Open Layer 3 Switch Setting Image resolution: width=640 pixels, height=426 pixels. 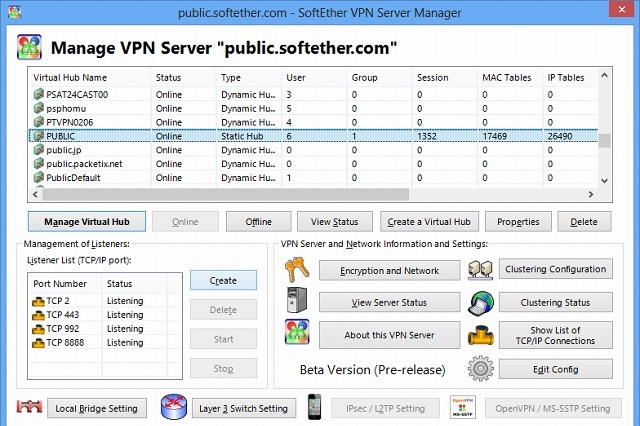pyautogui.click(x=244, y=408)
